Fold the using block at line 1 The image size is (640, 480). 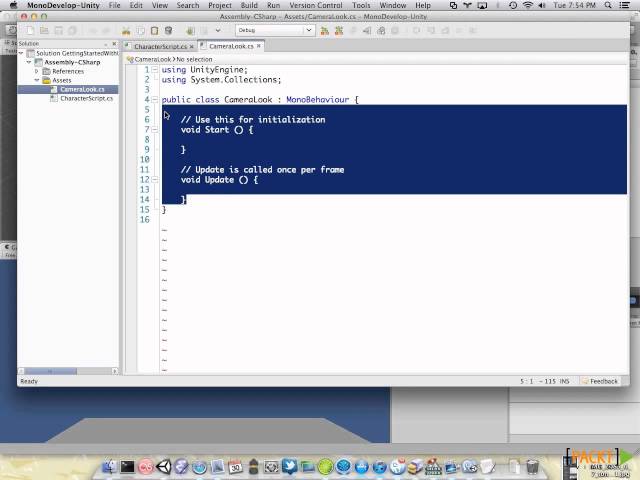tap(155, 70)
